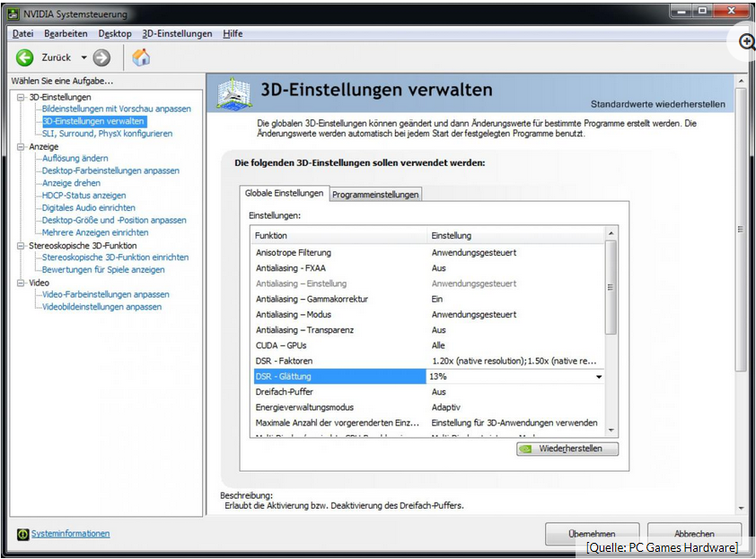
Task: Collapse the 3D-Einstellungen tree node
Action: coord(21,97)
